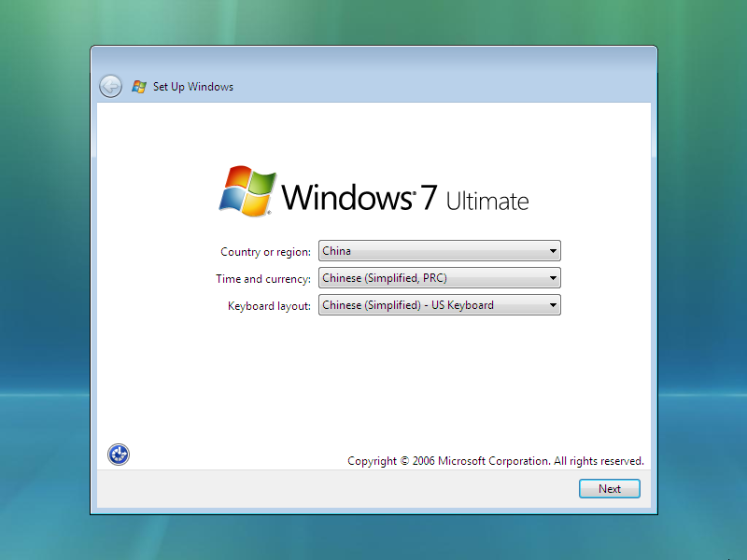
Task: Click the Microsoft copyright notice text
Action: pyautogui.click(x=496, y=461)
